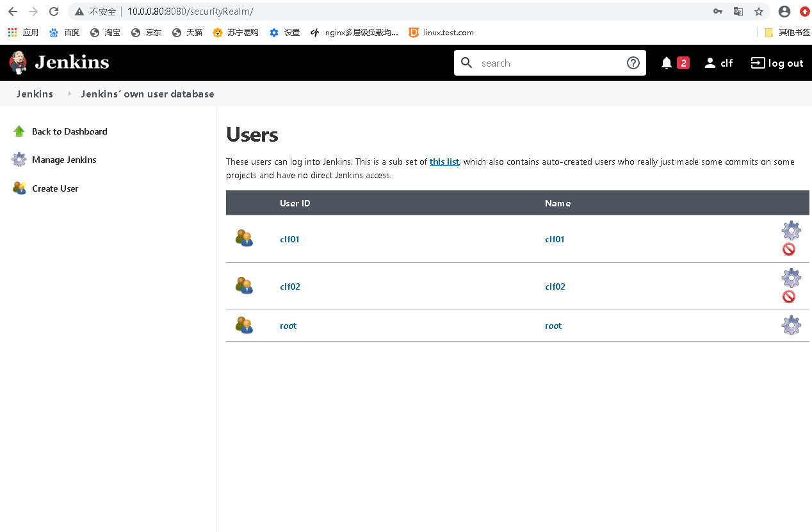The image size is (812, 532).
Task: Open clf02 Name column link
Action: point(555,287)
